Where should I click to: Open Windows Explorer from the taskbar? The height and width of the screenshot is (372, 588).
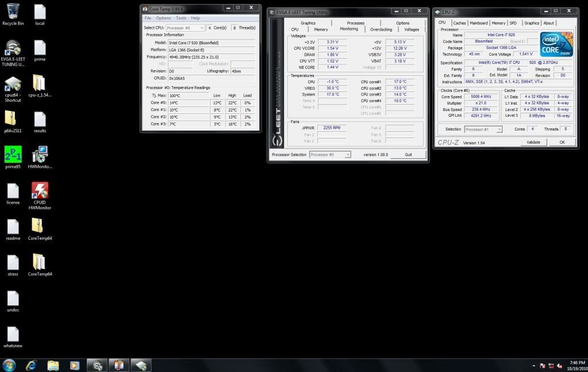click(53, 365)
